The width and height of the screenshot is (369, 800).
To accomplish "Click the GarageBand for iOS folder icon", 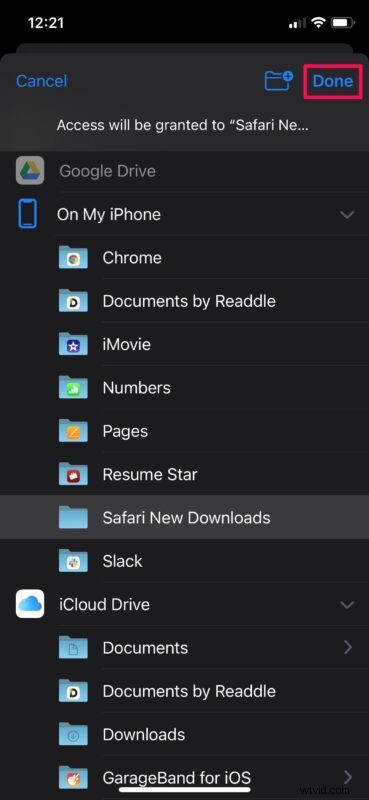I will click(x=73, y=778).
